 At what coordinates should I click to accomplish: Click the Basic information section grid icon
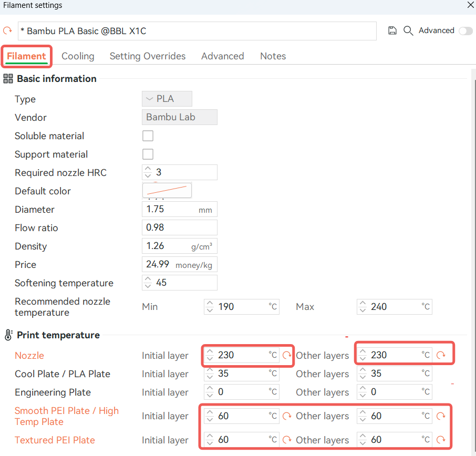coord(8,79)
